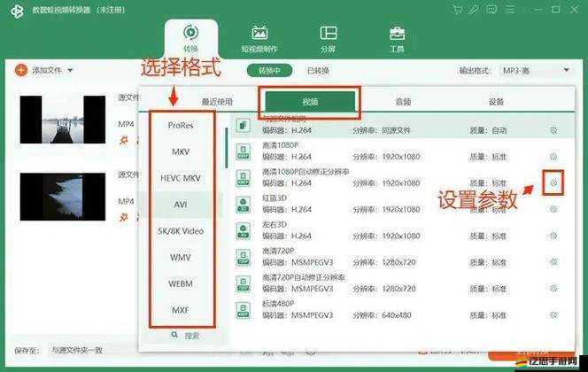The width and height of the screenshot is (588, 372).
Task: Choose WMV in the format list
Action: point(181,257)
